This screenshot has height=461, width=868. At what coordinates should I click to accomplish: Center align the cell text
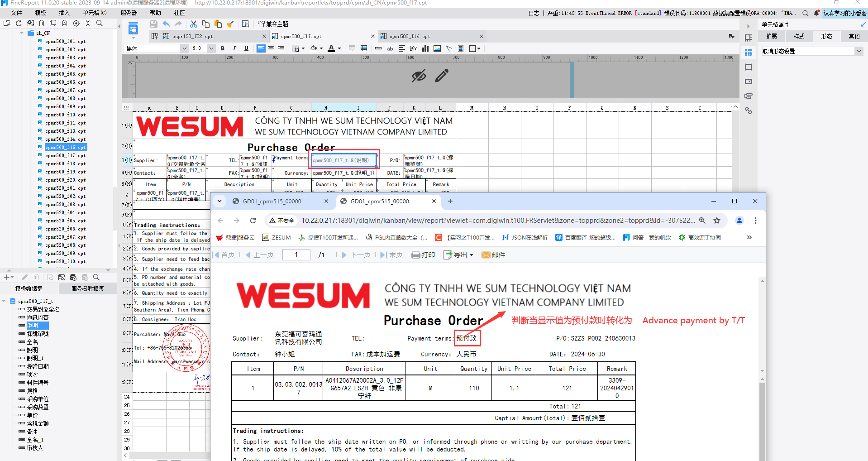pyautogui.click(x=271, y=48)
